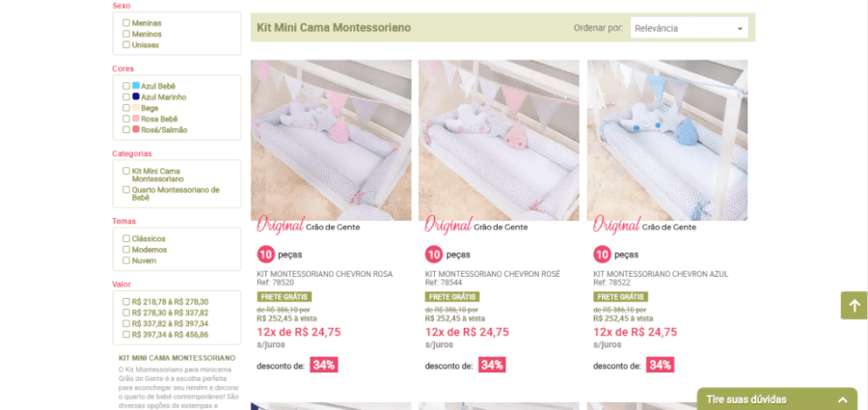Enable the Unissex filter checkbox
868x410 pixels.
click(x=126, y=44)
